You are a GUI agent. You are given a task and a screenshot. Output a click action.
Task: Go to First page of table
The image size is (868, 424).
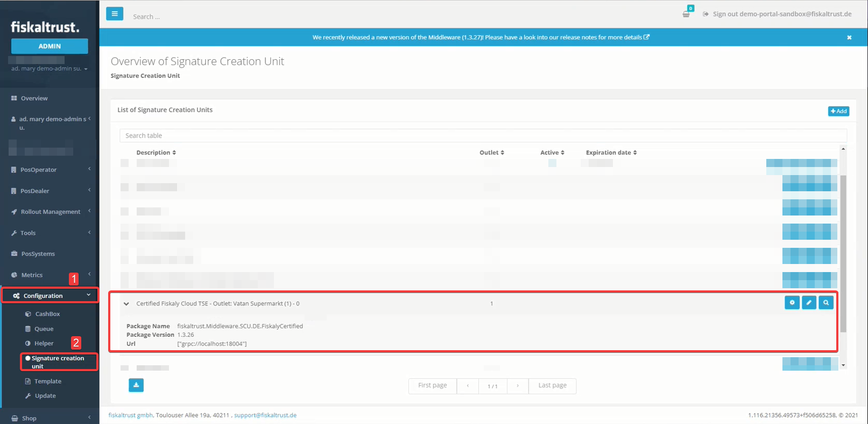pyautogui.click(x=433, y=386)
